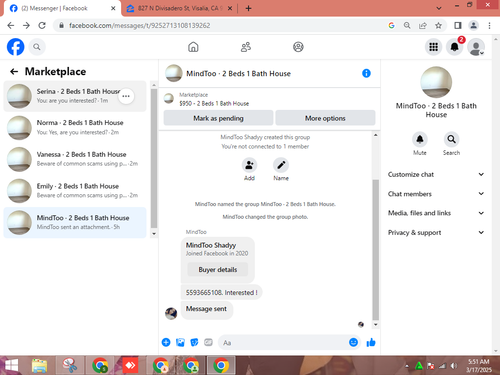The height and width of the screenshot is (375, 500).
Task: Open Windows Start button
Action: click(11, 366)
